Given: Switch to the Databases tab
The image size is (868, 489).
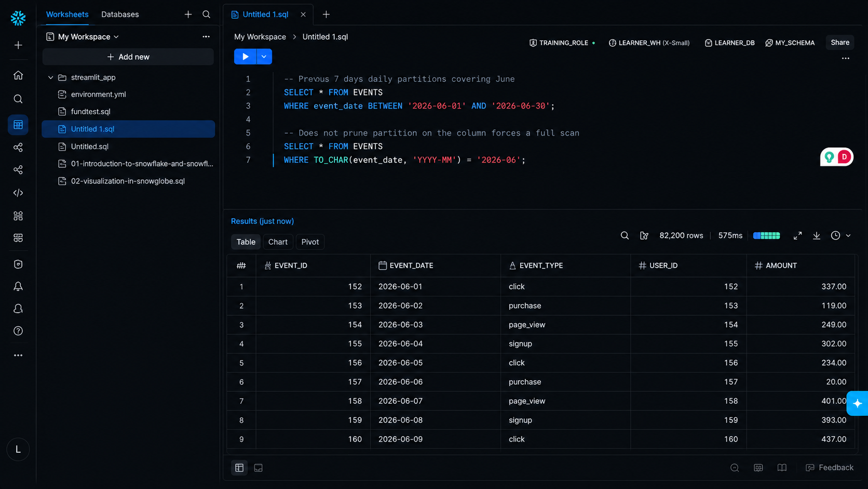Looking at the screenshot, I should tap(120, 15).
